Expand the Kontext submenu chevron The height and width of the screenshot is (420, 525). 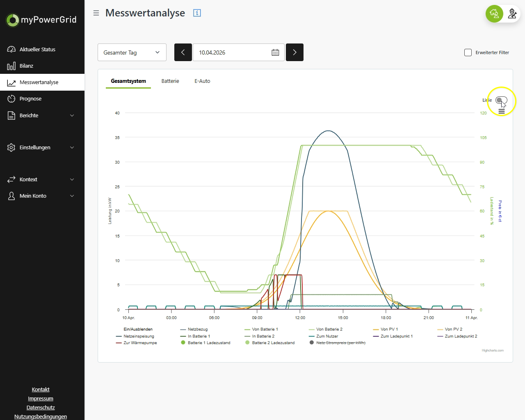point(72,180)
